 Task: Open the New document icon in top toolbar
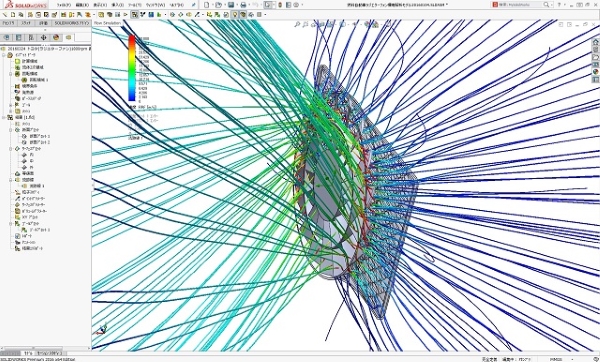tap(207, 5)
